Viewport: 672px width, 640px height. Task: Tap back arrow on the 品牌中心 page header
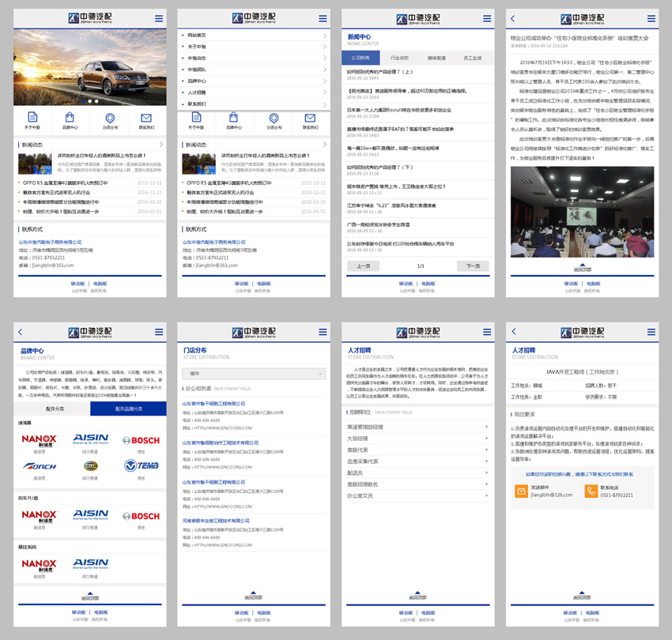(x=19, y=332)
